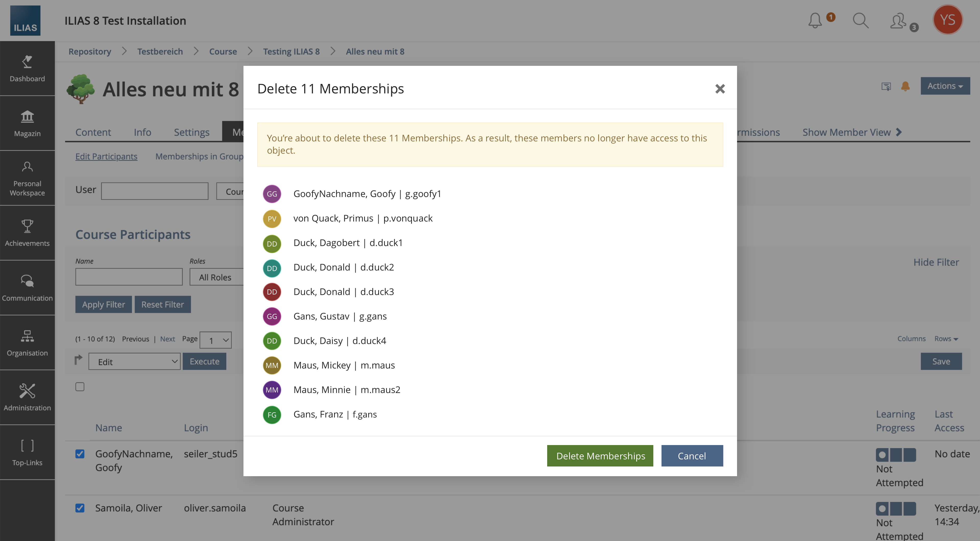980x541 pixels.
Task: Open the Edit action dropdown
Action: click(134, 361)
